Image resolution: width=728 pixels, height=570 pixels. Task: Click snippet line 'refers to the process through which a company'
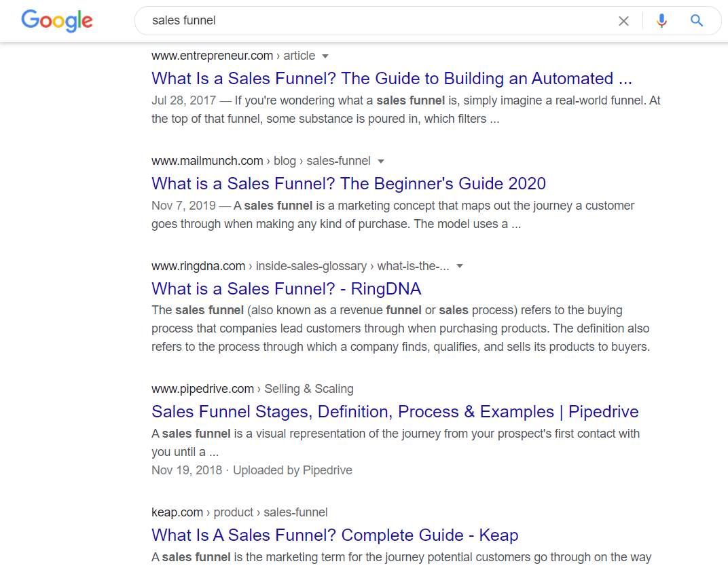tap(400, 347)
